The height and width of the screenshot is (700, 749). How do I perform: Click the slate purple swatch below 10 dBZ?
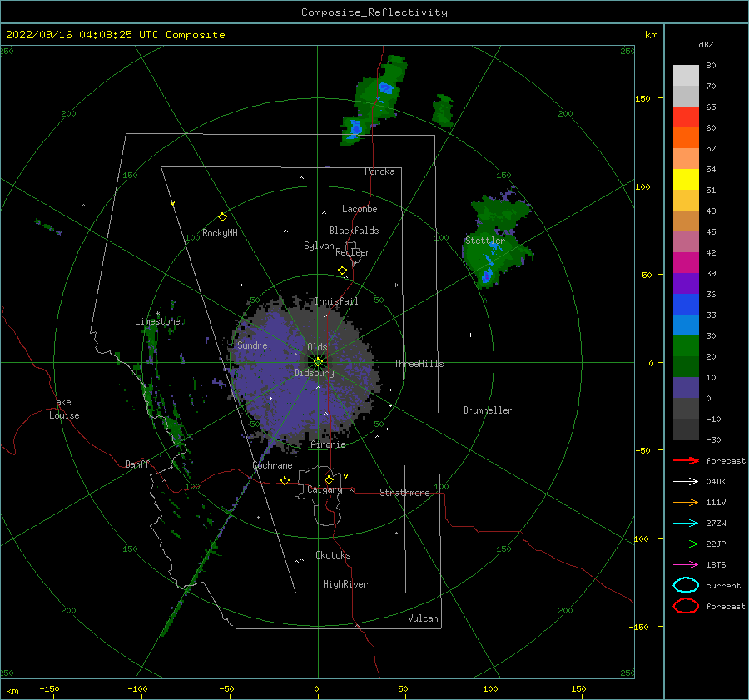[686, 388]
